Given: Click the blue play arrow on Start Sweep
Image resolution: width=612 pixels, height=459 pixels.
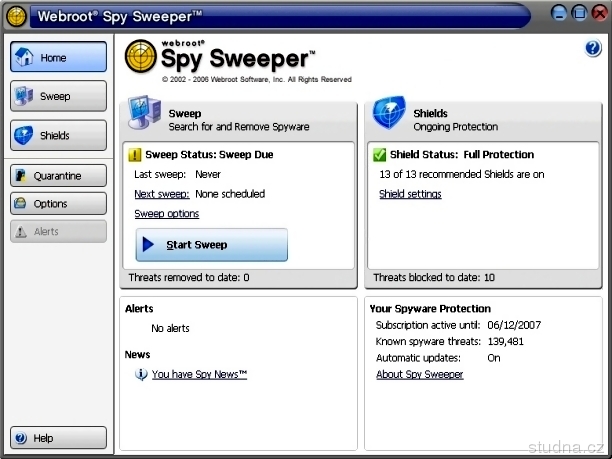Looking at the screenshot, I should 148,245.
